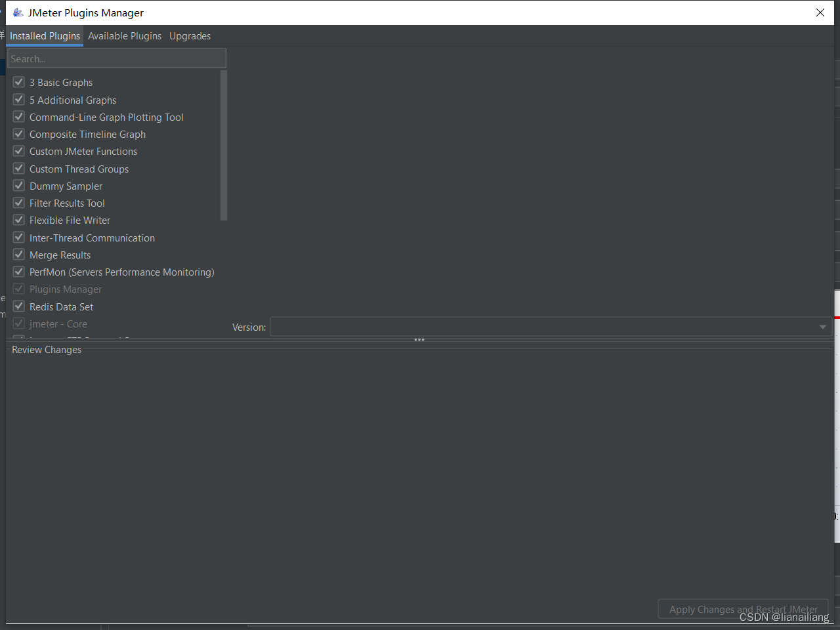Click the JMeter feather icon in title bar
The width and height of the screenshot is (840, 630).
pyautogui.click(x=18, y=12)
